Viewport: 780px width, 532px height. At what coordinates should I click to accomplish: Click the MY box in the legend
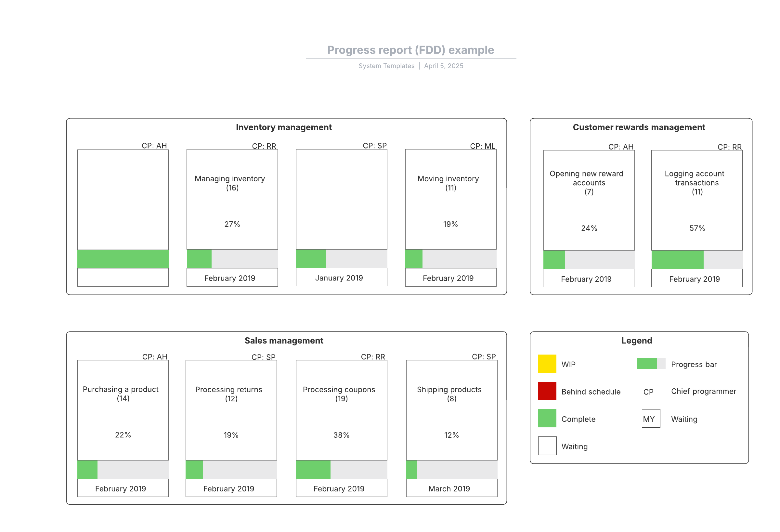click(650, 418)
